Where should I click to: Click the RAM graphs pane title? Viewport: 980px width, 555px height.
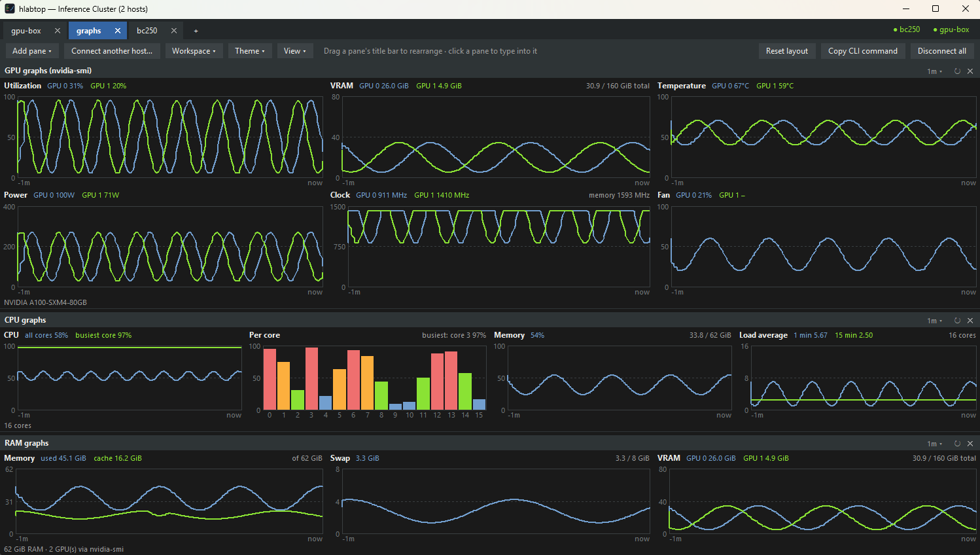[27, 443]
